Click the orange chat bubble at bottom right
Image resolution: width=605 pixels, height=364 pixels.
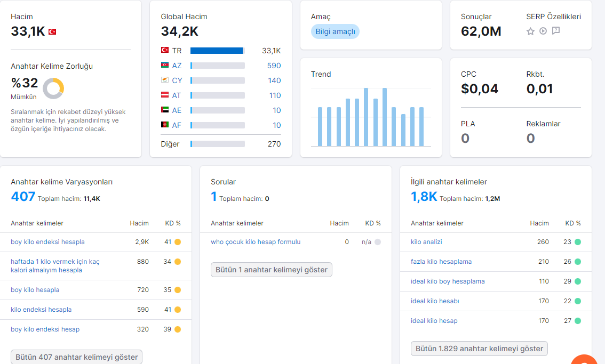point(584,359)
